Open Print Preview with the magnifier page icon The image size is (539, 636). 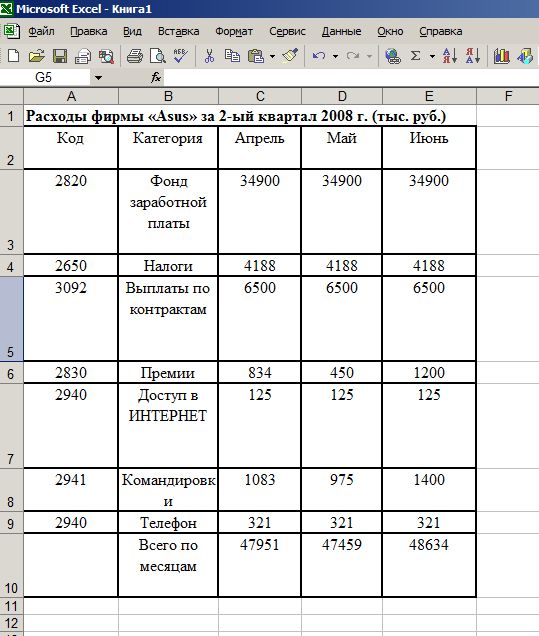click(x=157, y=56)
